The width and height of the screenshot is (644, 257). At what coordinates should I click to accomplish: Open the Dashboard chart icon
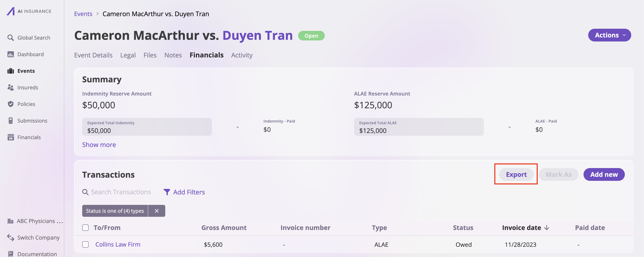click(x=10, y=54)
